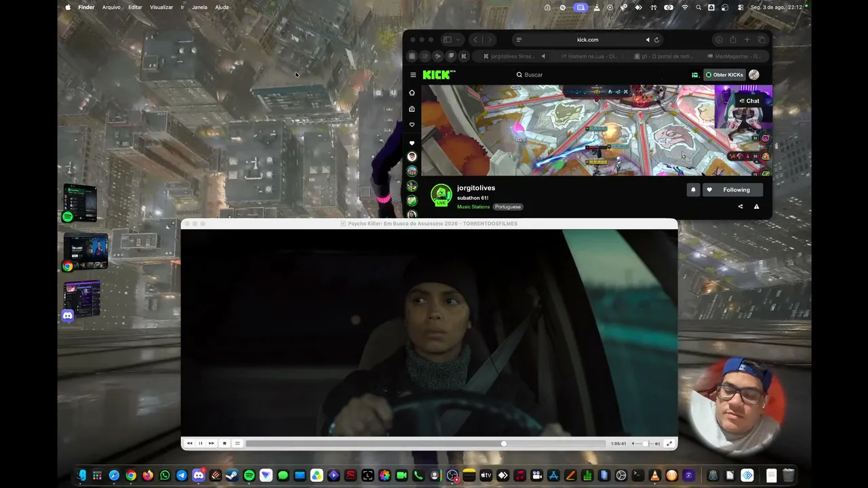
Task: Open the Safari sidebar dropdown chevron
Action: [x=459, y=40]
